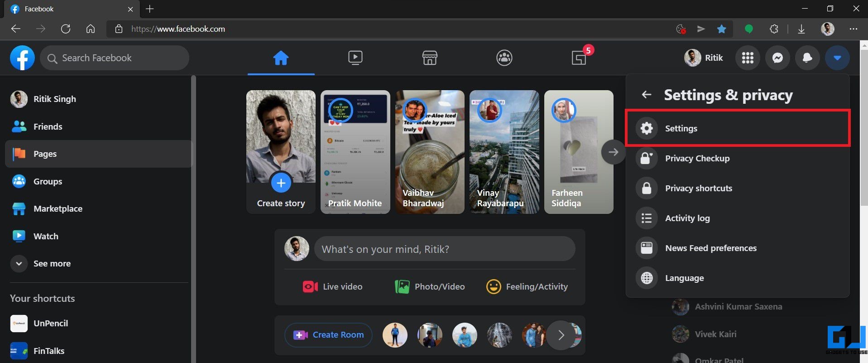Show more room contacts with chevron
Image resolution: width=868 pixels, height=363 pixels.
[561, 335]
